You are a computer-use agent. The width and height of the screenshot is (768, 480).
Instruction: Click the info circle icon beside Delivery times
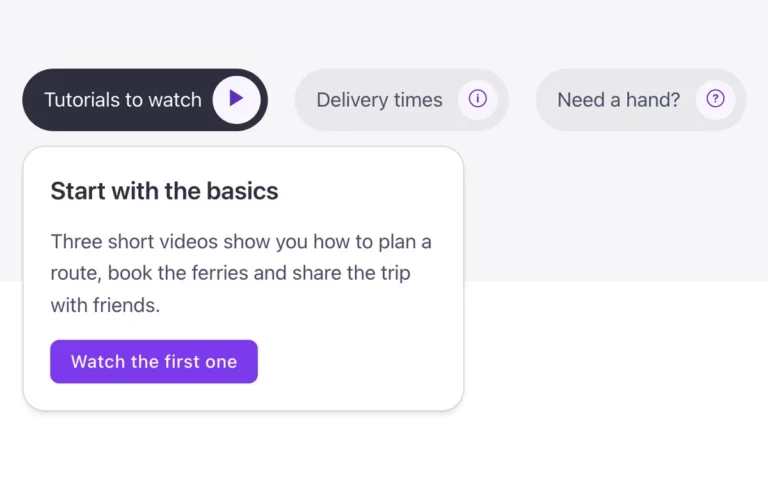click(478, 98)
